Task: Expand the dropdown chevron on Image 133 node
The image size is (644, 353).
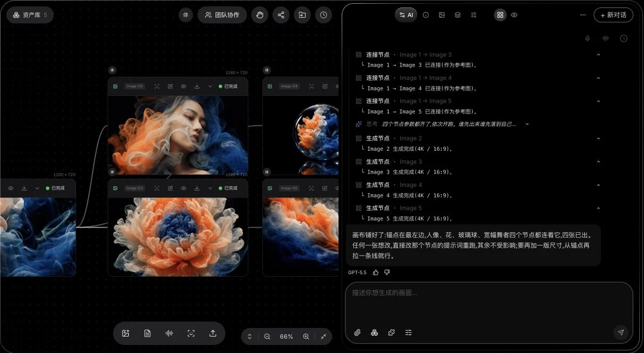Action: tap(210, 188)
